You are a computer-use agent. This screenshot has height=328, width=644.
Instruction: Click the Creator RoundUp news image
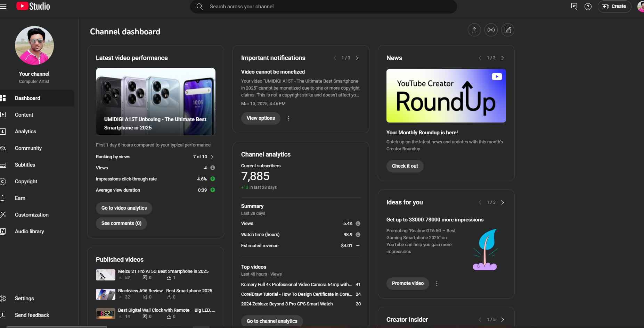point(446,96)
